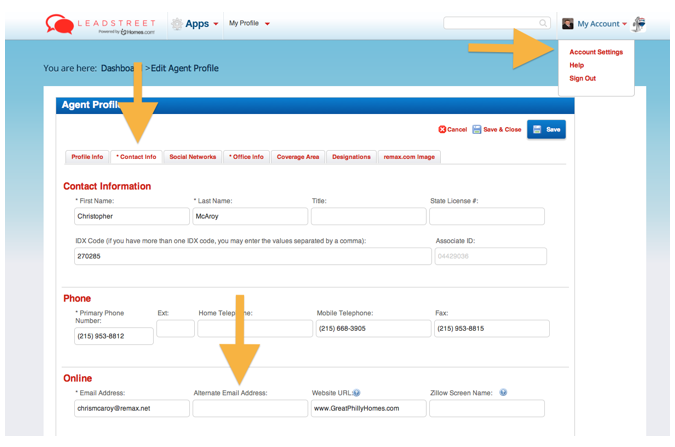675x447 pixels.
Task: Click the account avatar photo
Action: click(568, 23)
